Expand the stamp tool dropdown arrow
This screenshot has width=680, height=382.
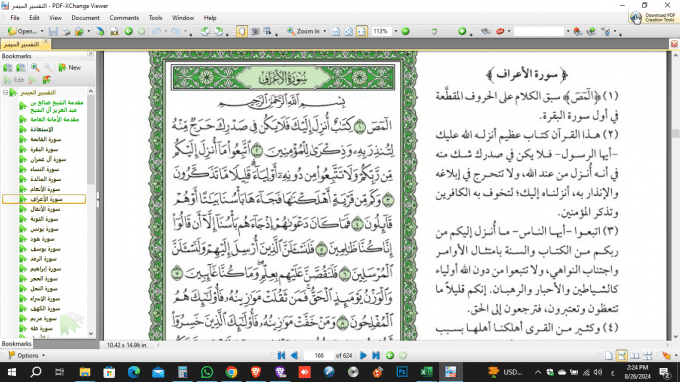pyautogui.click(x=509, y=31)
